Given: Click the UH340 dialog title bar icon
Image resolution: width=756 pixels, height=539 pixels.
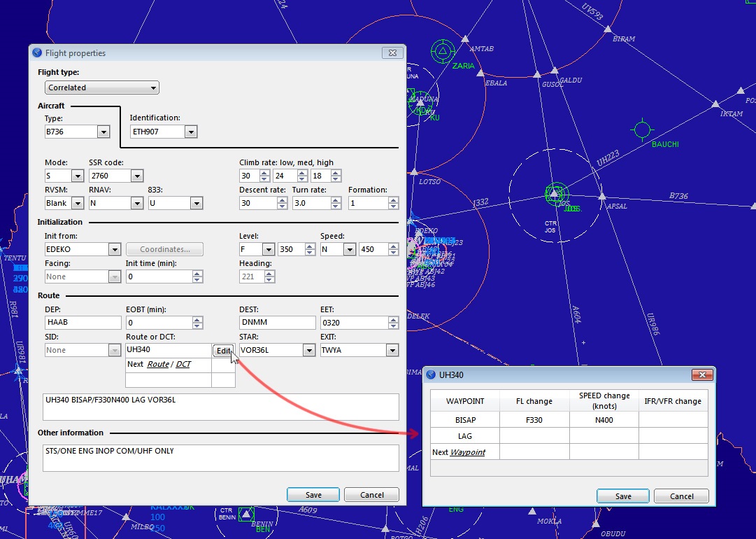Looking at the screenshot, I should click(431, 374).
